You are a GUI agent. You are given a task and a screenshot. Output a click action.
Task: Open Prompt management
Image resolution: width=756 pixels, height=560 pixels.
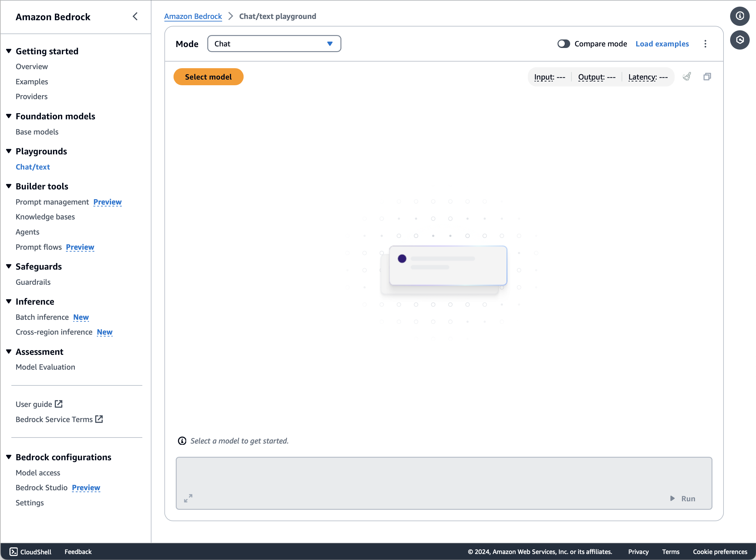(x=52, y=202)
